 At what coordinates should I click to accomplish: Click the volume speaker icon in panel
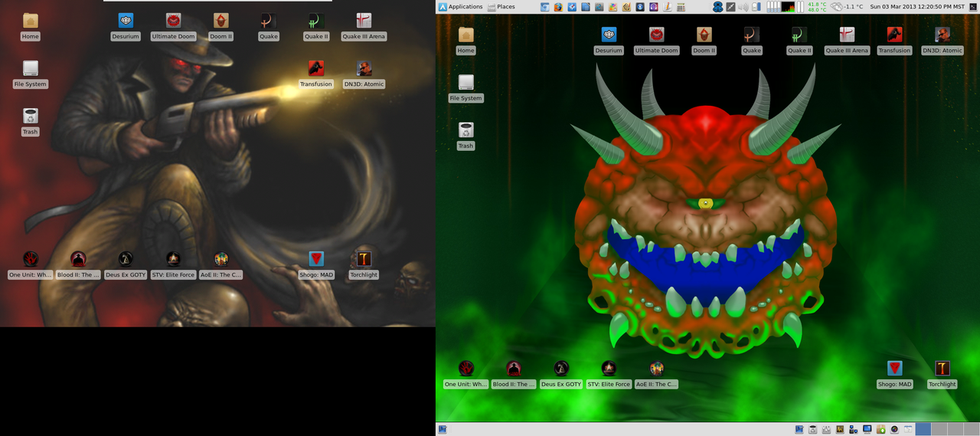[x=743, y=7]
